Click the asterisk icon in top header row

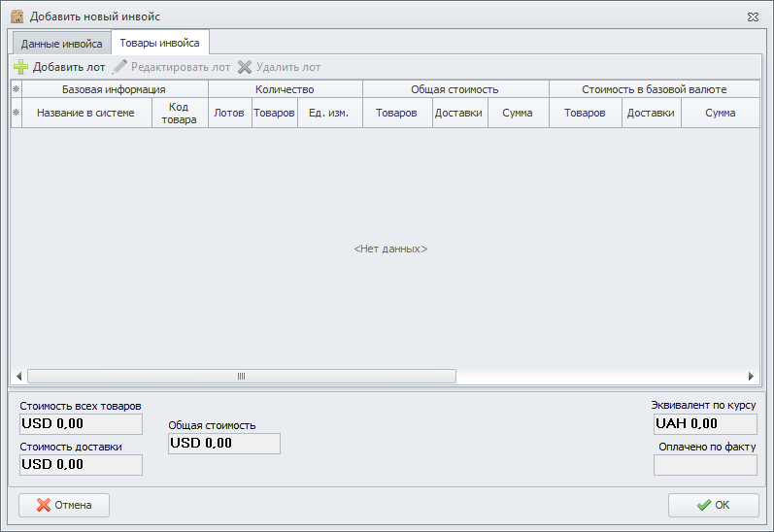click(16, 89)
